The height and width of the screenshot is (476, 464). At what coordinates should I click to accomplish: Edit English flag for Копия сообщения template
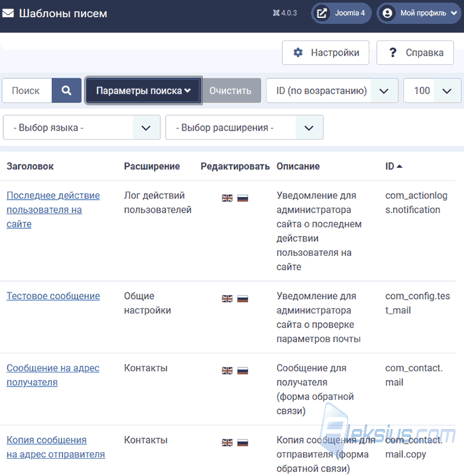227,443
